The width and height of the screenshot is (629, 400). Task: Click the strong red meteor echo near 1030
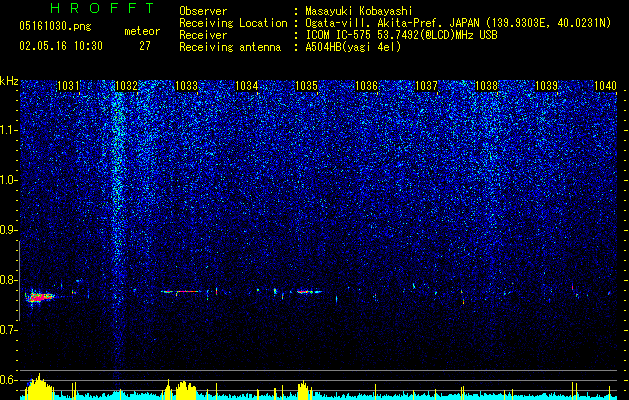coord(39,297)
